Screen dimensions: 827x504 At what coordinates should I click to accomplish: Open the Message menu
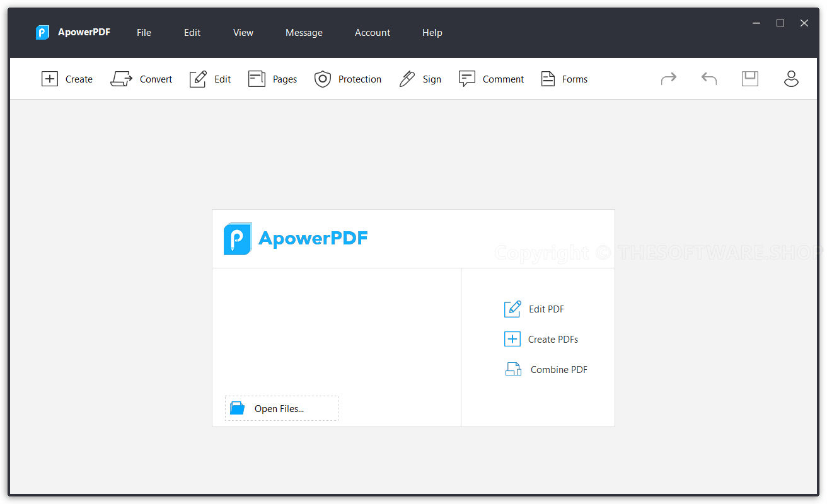[304, 33]
